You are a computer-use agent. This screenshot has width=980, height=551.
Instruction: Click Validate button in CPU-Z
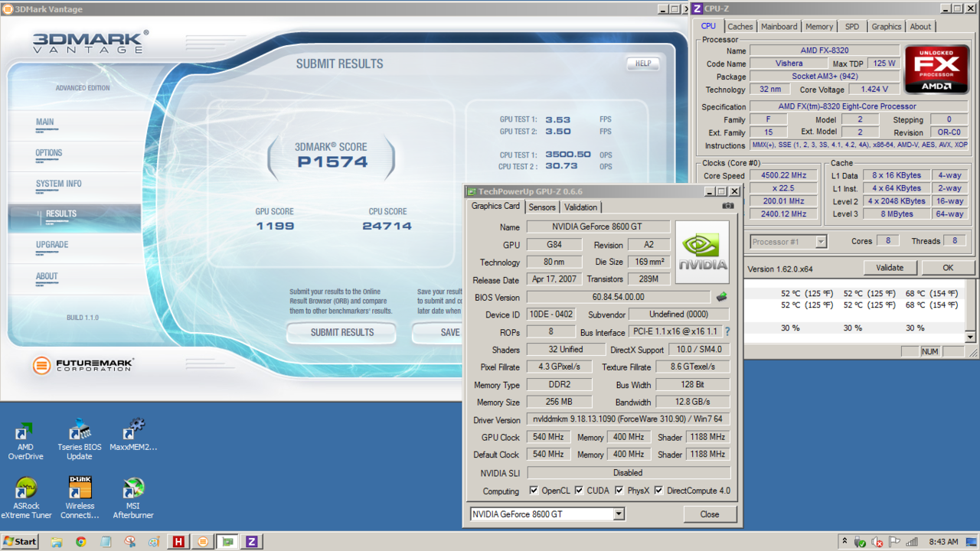[890, 268]
